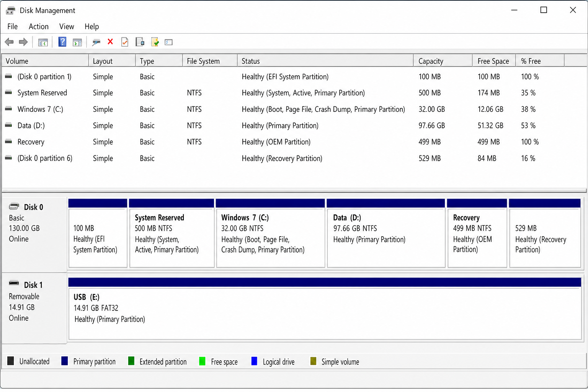Click the Disk 0 hard drive icon
This screenshot has height=392, width=588.
[14, 207]
